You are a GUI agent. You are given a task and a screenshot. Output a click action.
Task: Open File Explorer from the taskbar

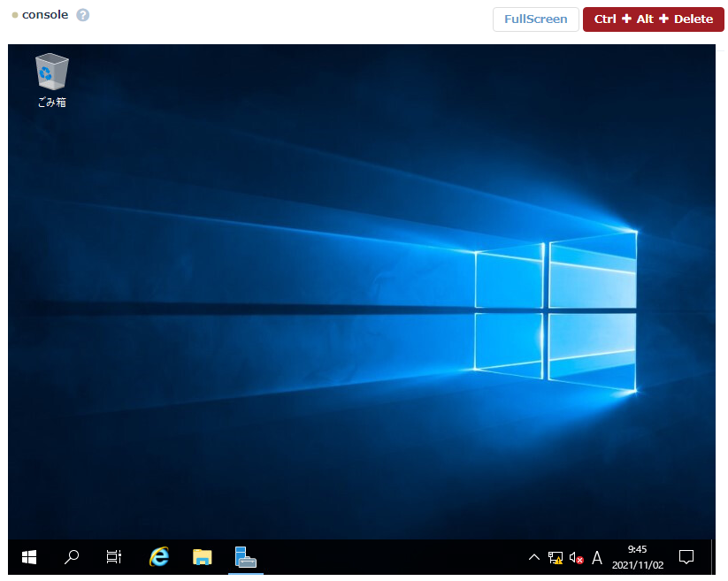[x=203, y=557]
